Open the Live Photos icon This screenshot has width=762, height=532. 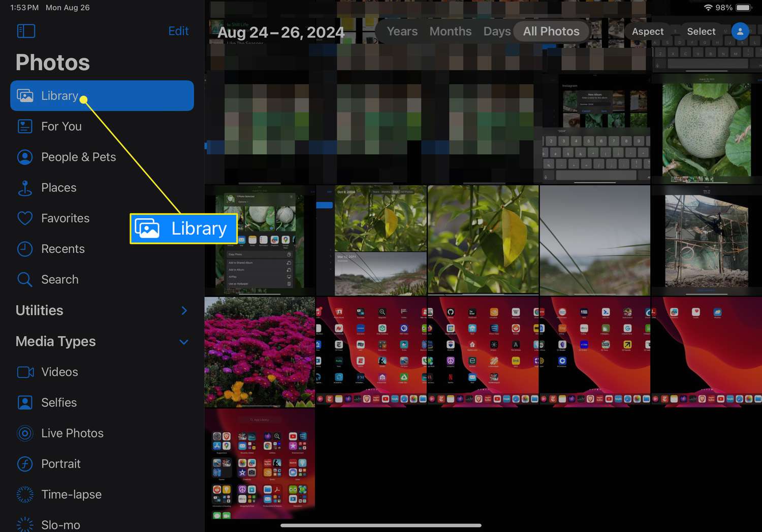(x=25, y=433)
